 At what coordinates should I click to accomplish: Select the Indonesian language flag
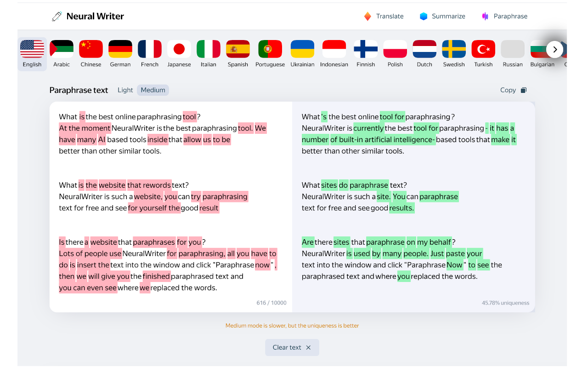[334, 49]
